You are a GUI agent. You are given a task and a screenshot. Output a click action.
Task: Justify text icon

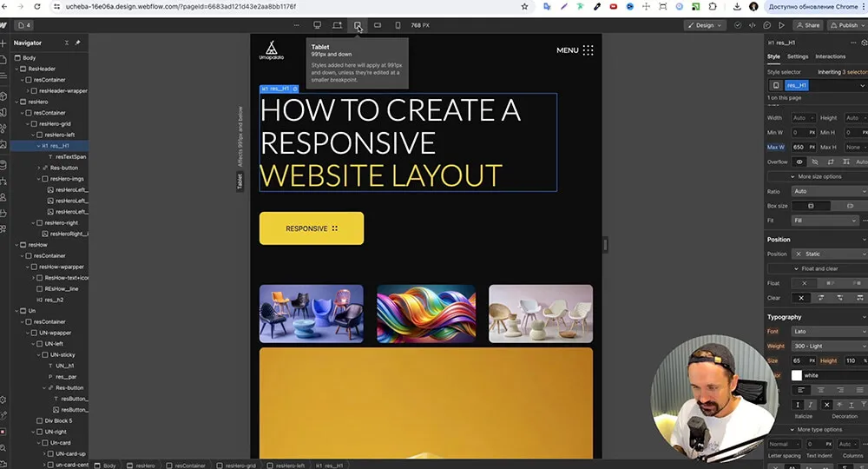[859, 390]
